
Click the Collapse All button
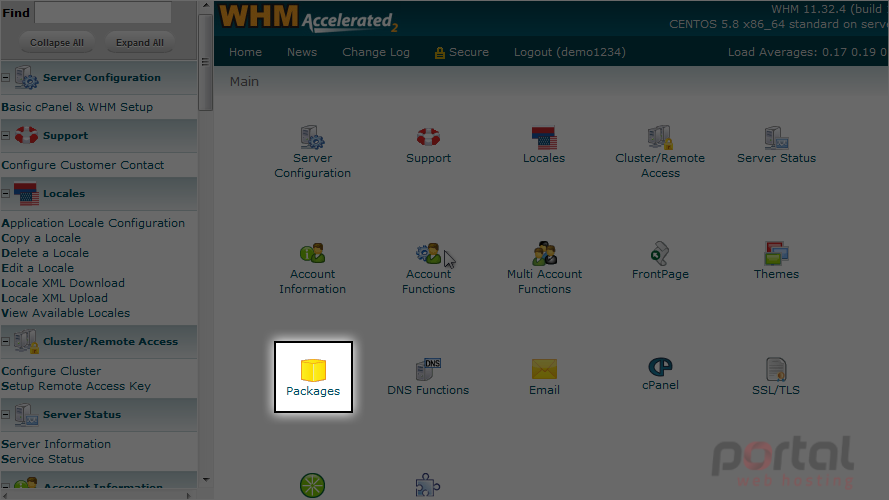coord(57,43)
